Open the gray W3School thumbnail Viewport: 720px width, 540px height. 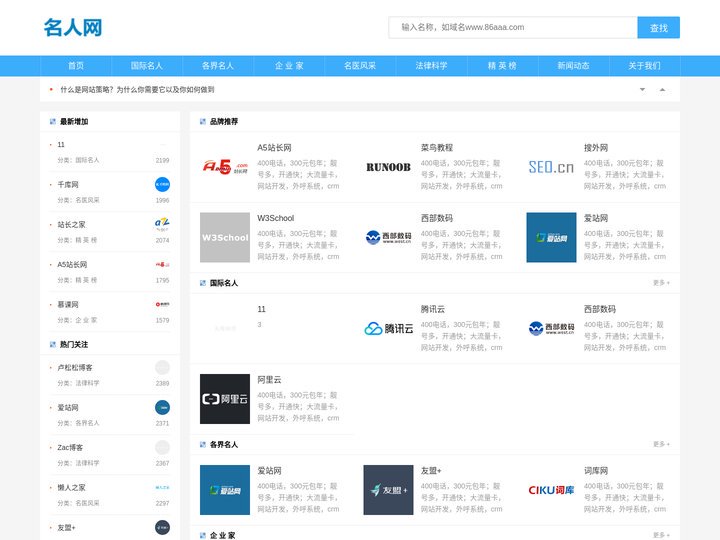point(225,237)
